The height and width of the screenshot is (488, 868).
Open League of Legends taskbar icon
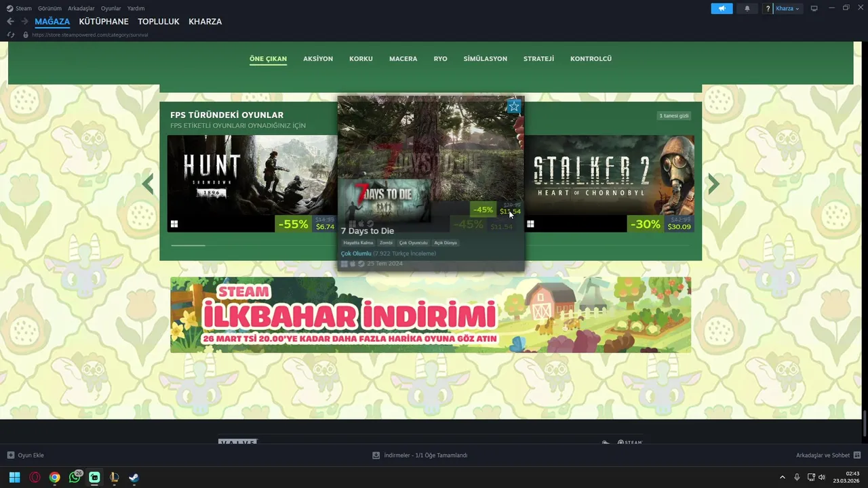pos(114,477)
